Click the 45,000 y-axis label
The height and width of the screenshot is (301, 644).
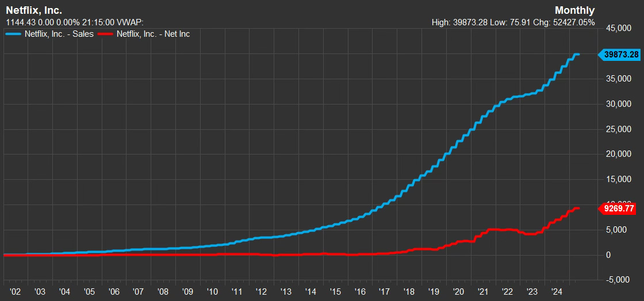pyautogui.click(x=619, y=29)
